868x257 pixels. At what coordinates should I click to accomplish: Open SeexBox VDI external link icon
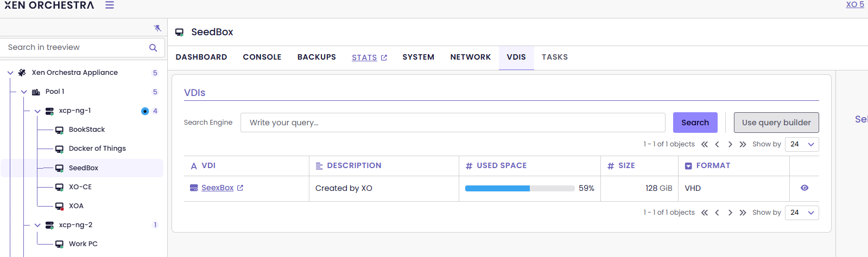tap(240, 188)
